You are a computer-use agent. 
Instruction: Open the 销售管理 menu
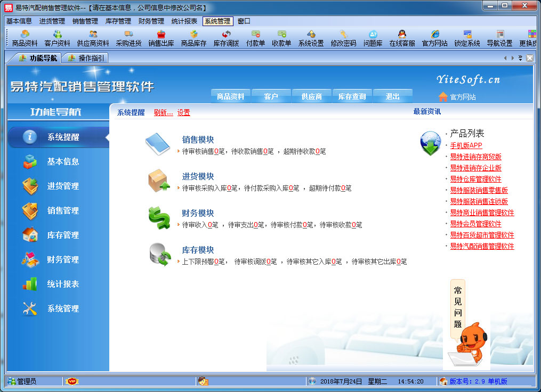pyautogui.click(x=85, y=21)
